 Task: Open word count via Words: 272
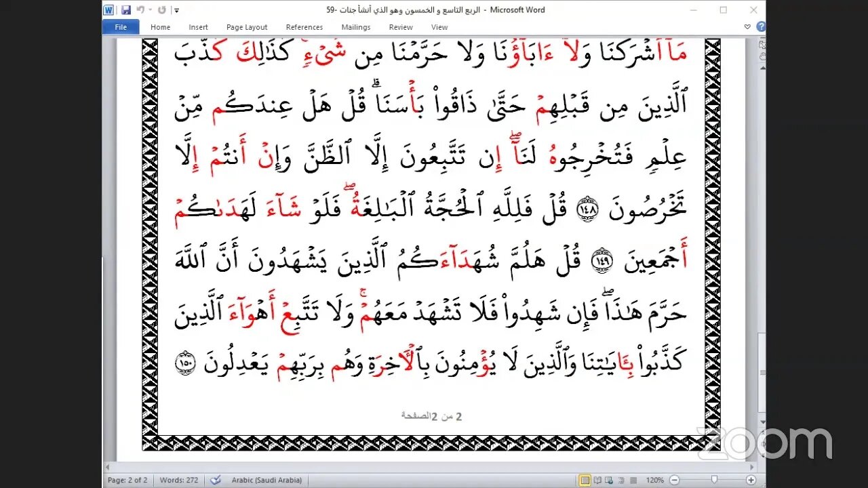tap(179, 480)
